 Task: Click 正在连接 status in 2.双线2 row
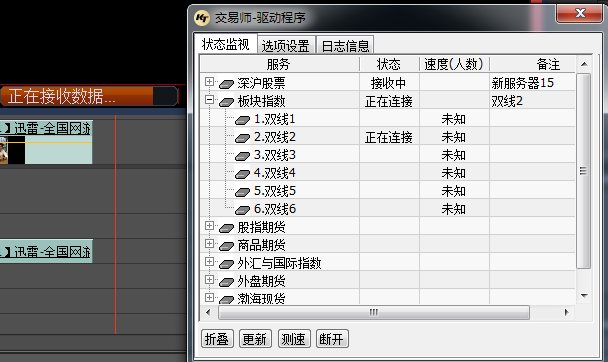click(389, 137)
